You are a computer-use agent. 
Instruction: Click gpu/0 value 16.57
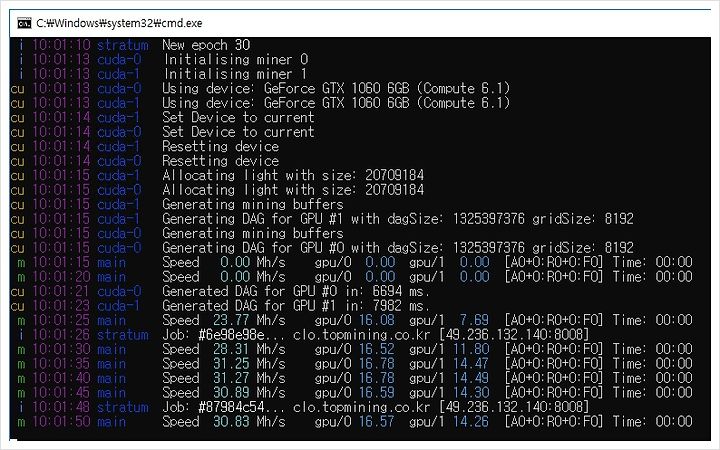(x=377, y=422)
